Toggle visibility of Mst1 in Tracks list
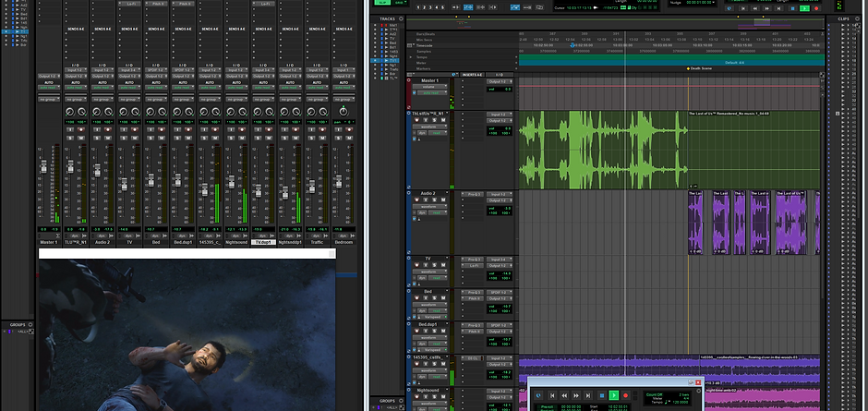868x411 pixels. pyautogui.click(x=375, y=25)
